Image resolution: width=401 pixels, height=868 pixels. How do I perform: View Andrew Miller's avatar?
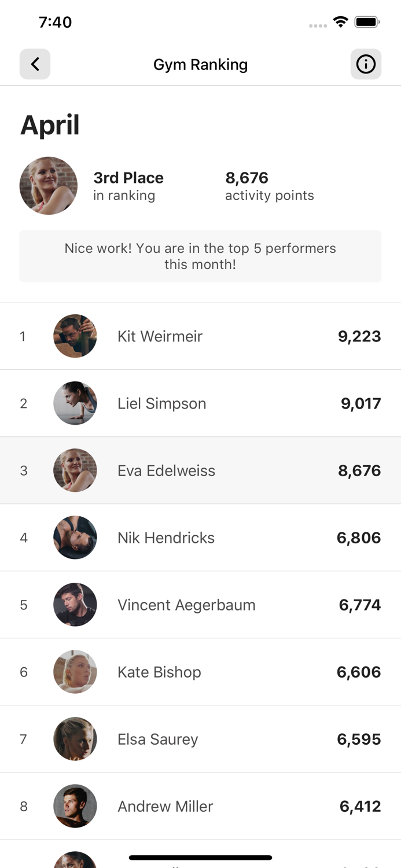click(75, 806)
